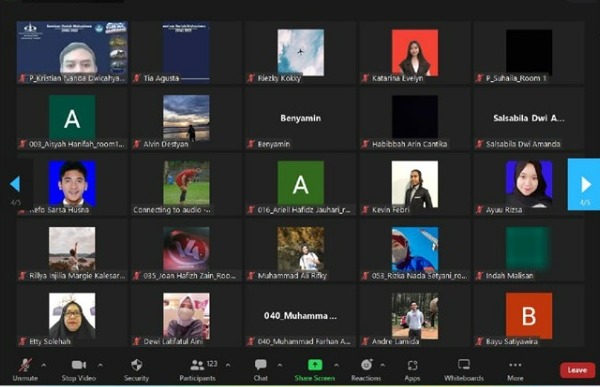This screenshot has height=387, width=600.
Task: Select Alvin Destyan beach picture tile
Action: point(186,118)
